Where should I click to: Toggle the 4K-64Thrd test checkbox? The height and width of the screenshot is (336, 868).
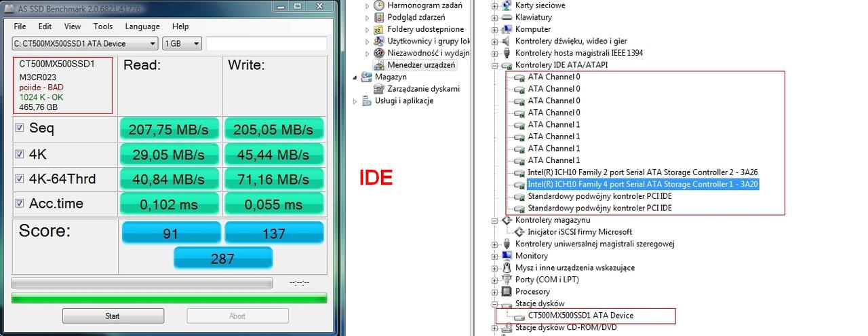click(20, 179)
